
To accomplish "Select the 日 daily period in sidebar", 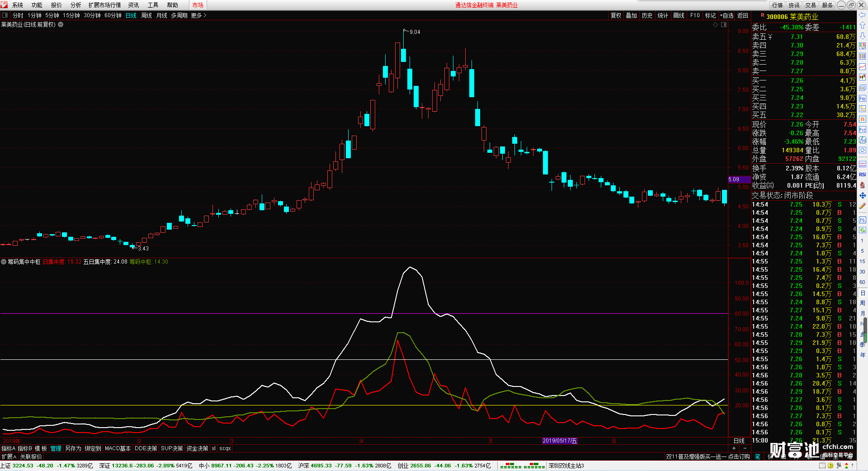I will (863, 293).
